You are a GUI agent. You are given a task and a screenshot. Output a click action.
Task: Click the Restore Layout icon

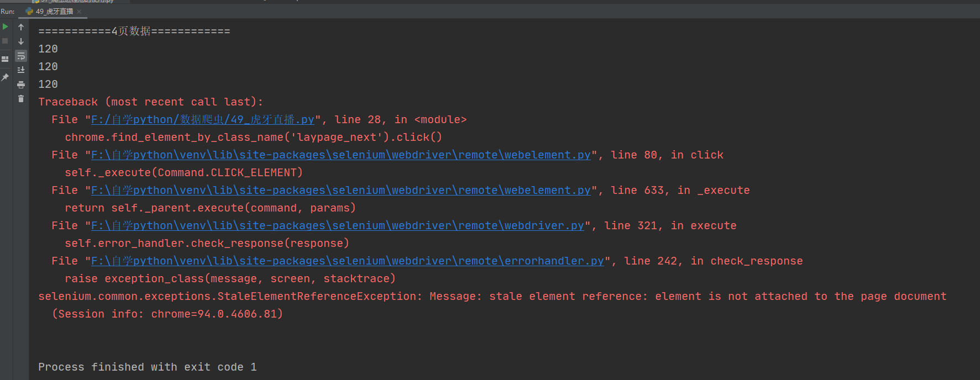pyautogui.click(x=5, y=59)
